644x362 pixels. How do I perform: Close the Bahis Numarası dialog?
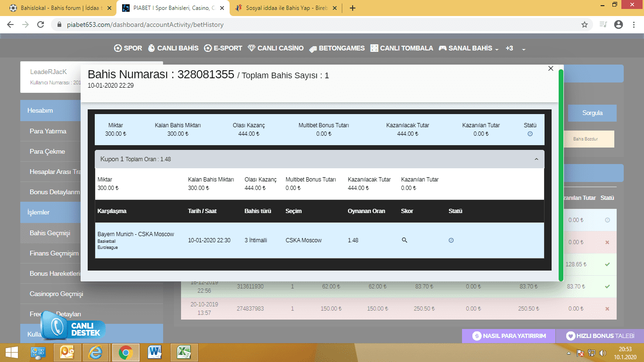pyautogui.click(x=550, y=68)
